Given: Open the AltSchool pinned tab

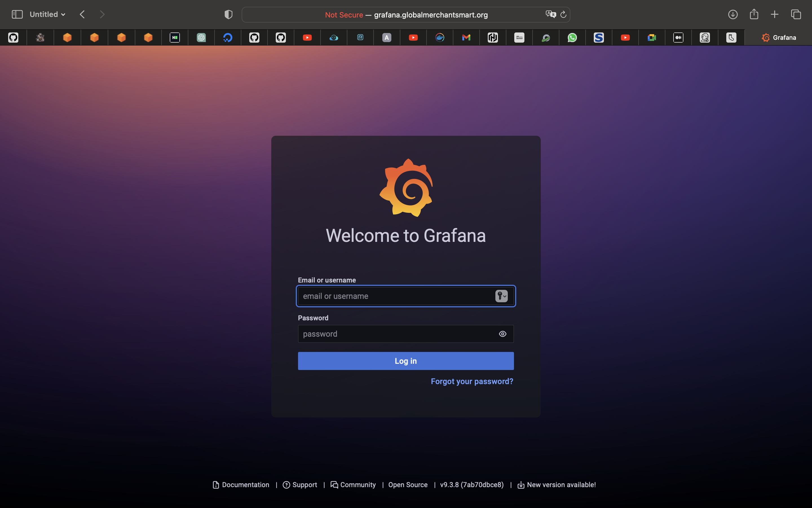Looking at the screenshot, I should tap(519, 38).
